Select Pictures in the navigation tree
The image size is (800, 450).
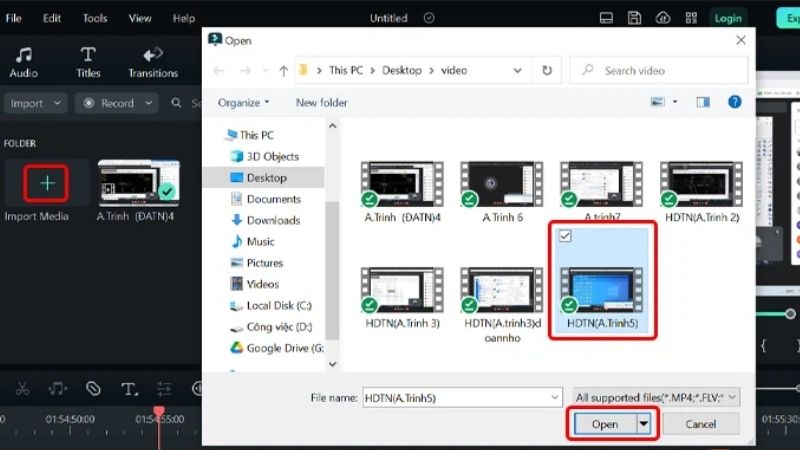coord(265,263)
